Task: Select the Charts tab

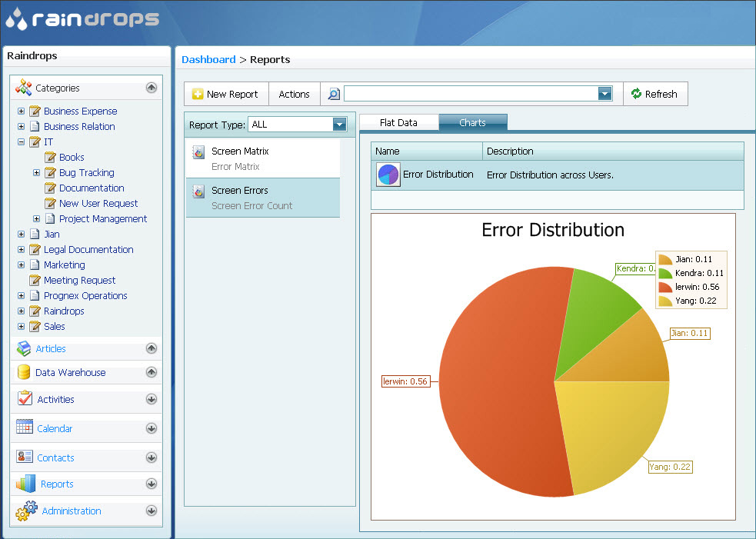Action: [472, 123]
